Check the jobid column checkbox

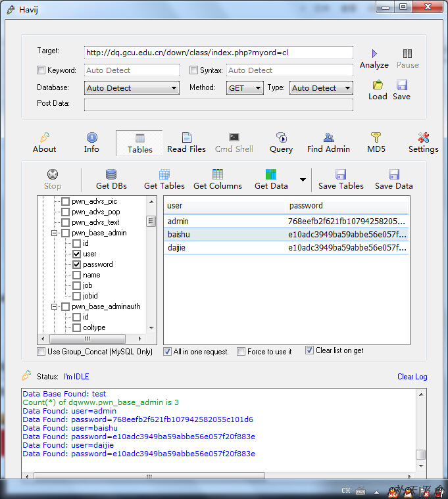(76, 296)
